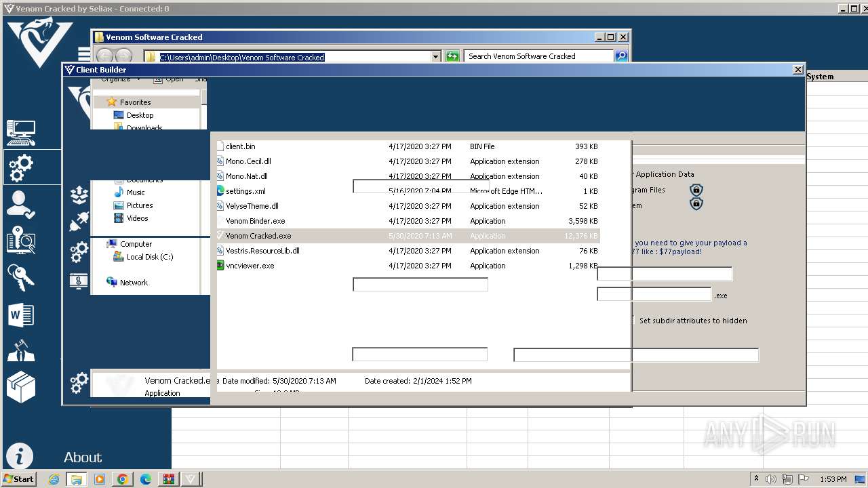Close the Client Builder window
Viewport: 868px width, 488px height.
(x=798, y=69)
